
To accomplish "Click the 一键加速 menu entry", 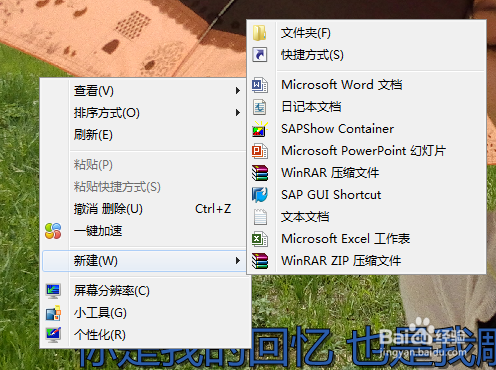I will point(143,231).
